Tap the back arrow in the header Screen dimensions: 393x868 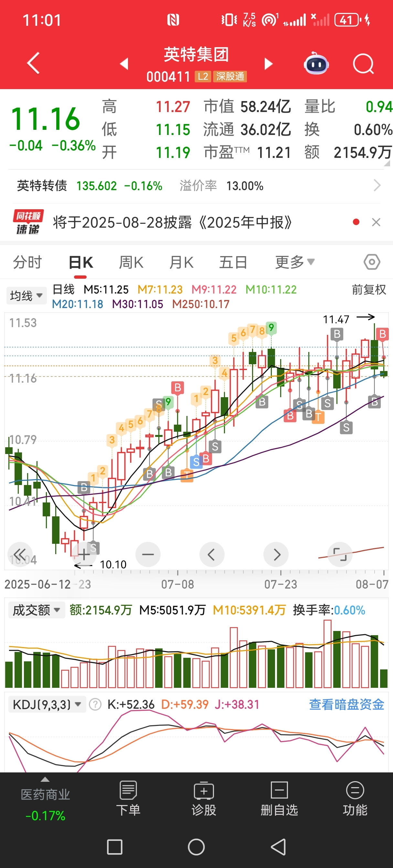tap(33, 63)
